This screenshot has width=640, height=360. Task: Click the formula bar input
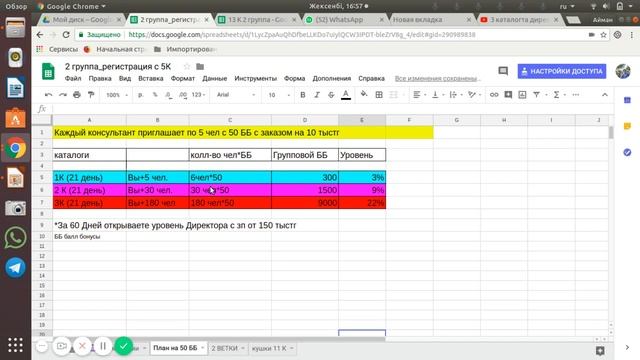(331, 109)
